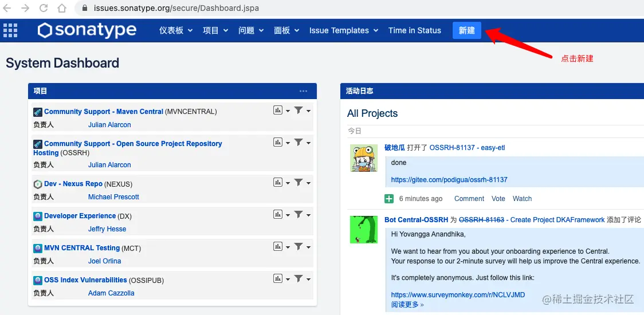The width and height of the screenshot is (644, 315).
Task: Click the browser address bar URL
Action: tap(176, 8)
